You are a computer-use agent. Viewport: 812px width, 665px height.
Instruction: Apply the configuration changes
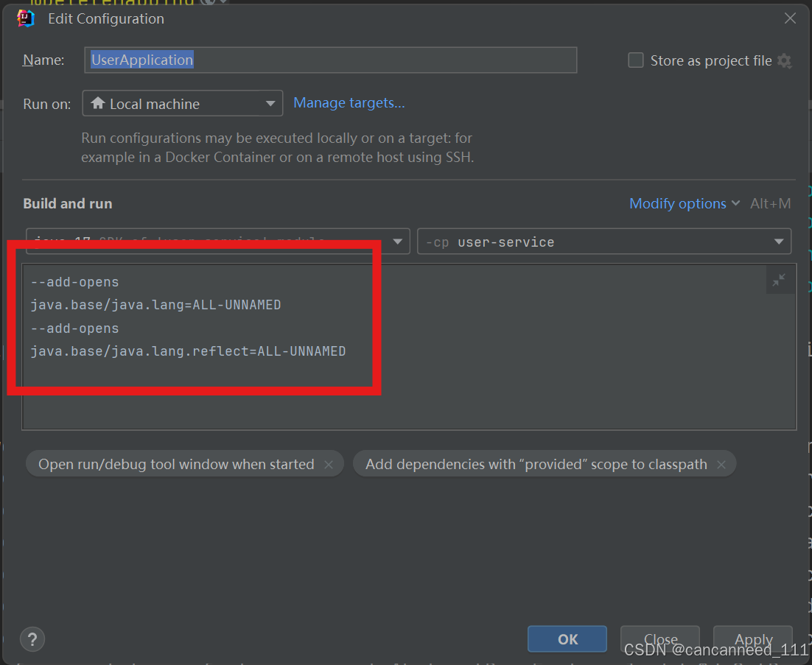click(752, 639)
